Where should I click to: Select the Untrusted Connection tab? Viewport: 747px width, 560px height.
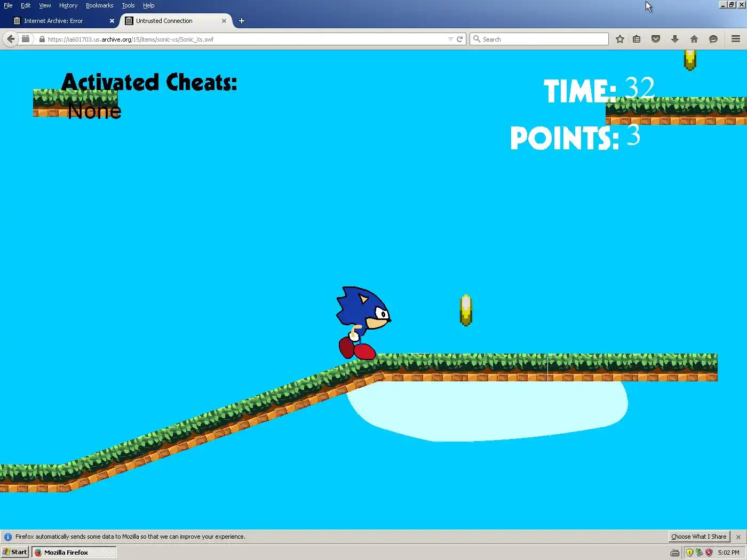176,21
